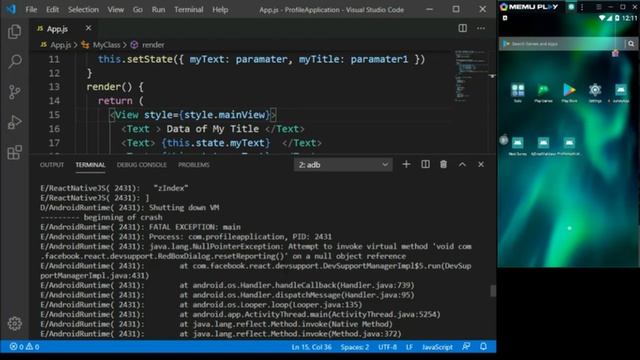Change the UTF-8 encoding in the status bar
Screen dimensions: 640x360
tap(387, 347)
